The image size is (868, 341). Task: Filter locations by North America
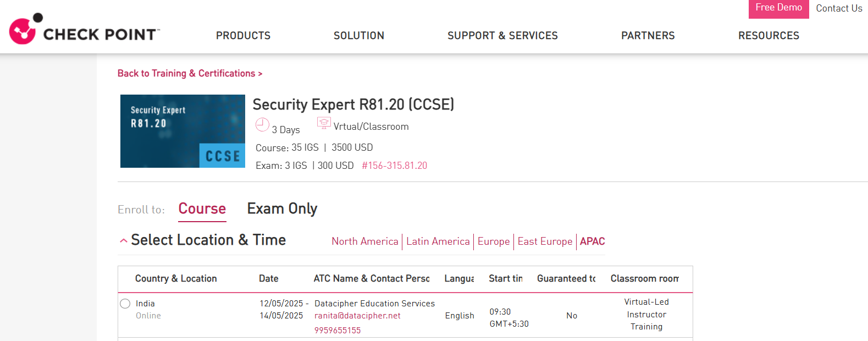coord(364,241)
